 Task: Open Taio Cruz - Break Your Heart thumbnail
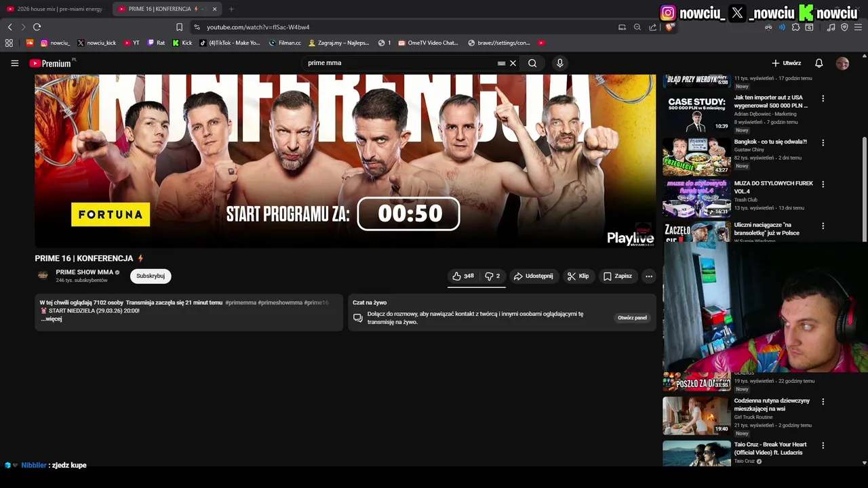click(696, 453)
